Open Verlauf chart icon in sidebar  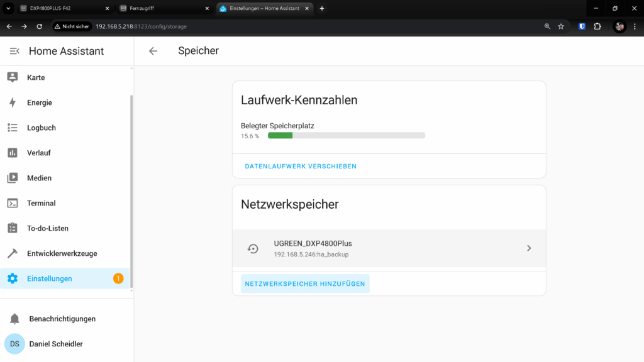tap(13, 153)
